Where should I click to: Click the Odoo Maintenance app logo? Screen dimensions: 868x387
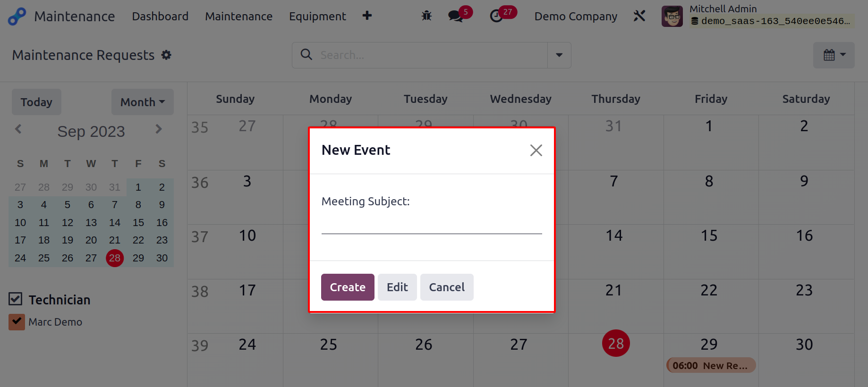[17, 17]
